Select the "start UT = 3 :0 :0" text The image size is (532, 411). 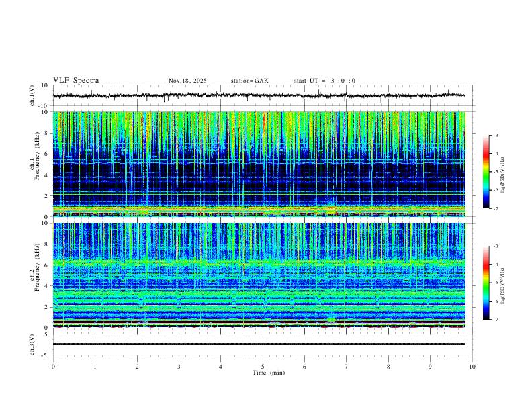pyautogui.click(x=324, y=81)
